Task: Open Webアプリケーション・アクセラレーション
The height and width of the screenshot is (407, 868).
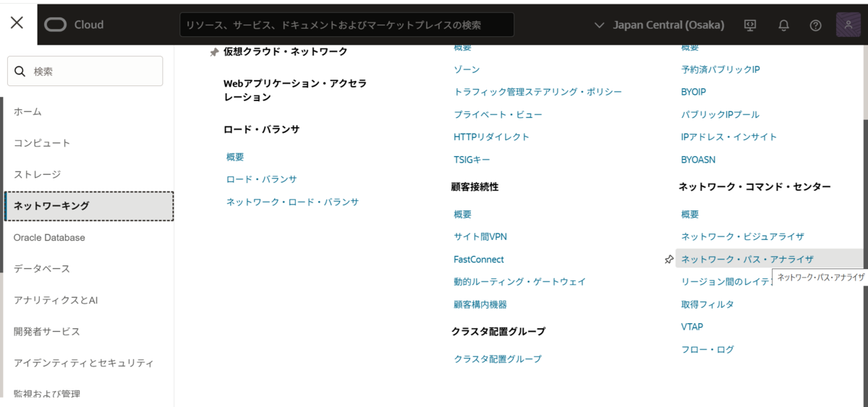Action: tap(295, 90)
